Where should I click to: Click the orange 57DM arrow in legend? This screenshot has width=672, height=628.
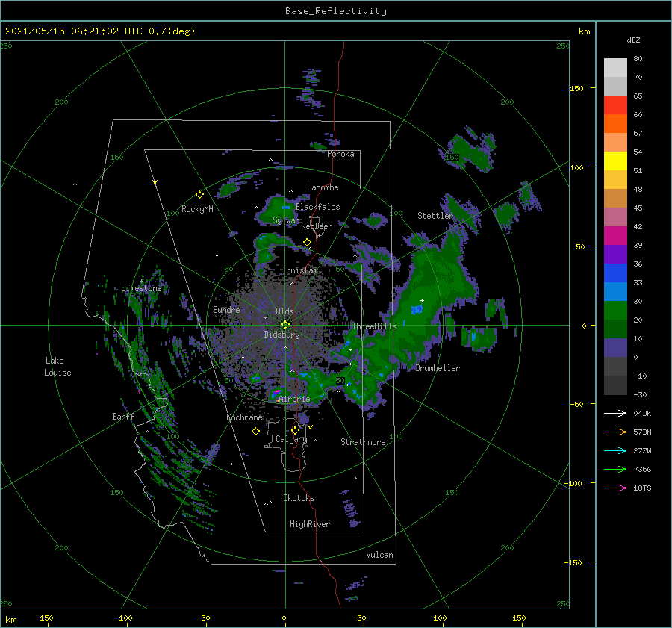[x=615, y=432]
